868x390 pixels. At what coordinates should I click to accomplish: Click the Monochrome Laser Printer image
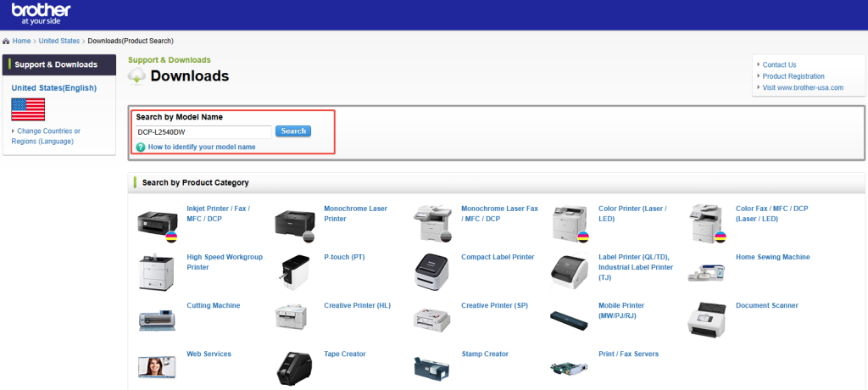click(294, 226)
